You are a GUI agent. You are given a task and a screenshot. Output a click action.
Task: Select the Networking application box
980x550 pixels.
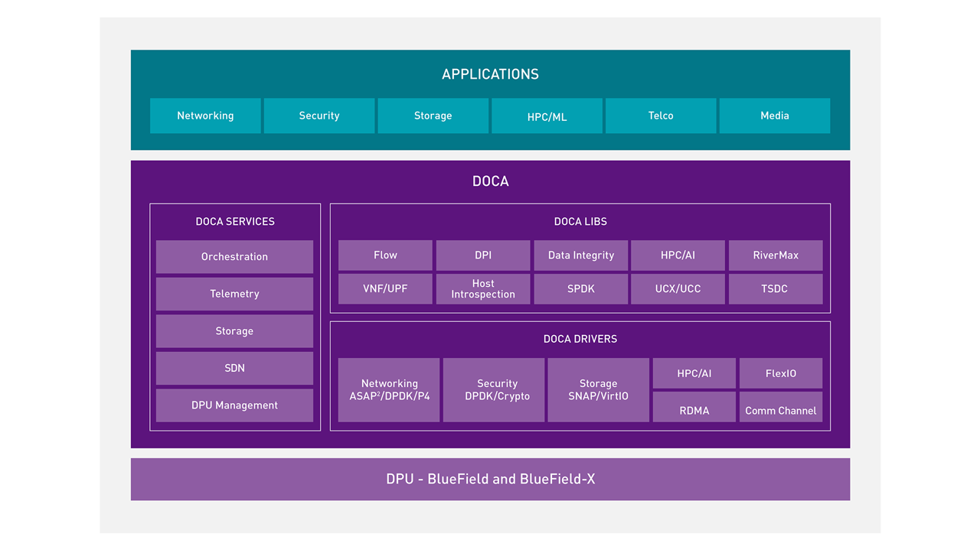(x=205, y=116)
